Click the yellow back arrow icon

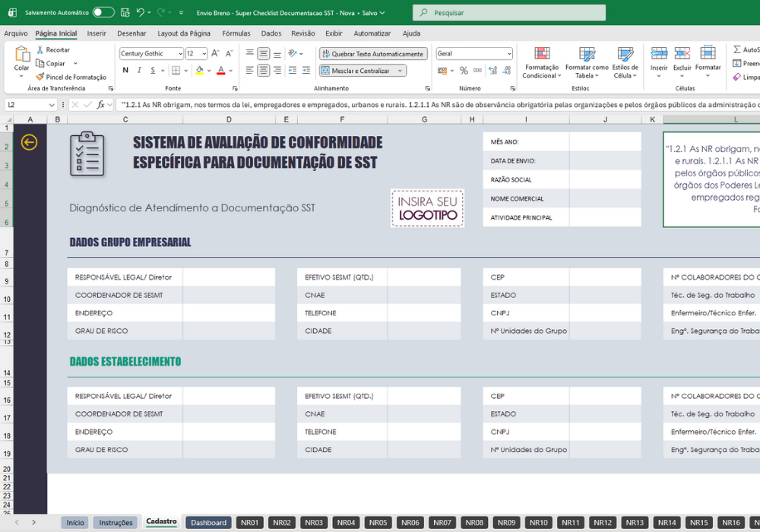coord(29,142)
